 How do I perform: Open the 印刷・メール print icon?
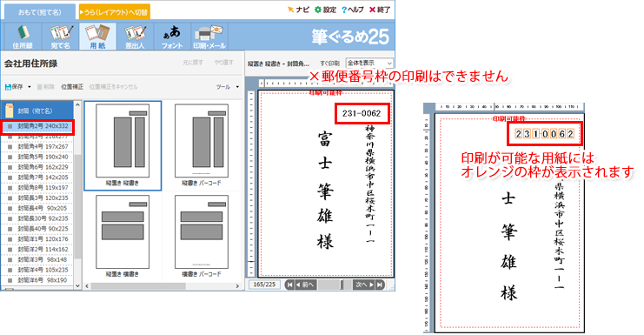click(x=209, y=37)
